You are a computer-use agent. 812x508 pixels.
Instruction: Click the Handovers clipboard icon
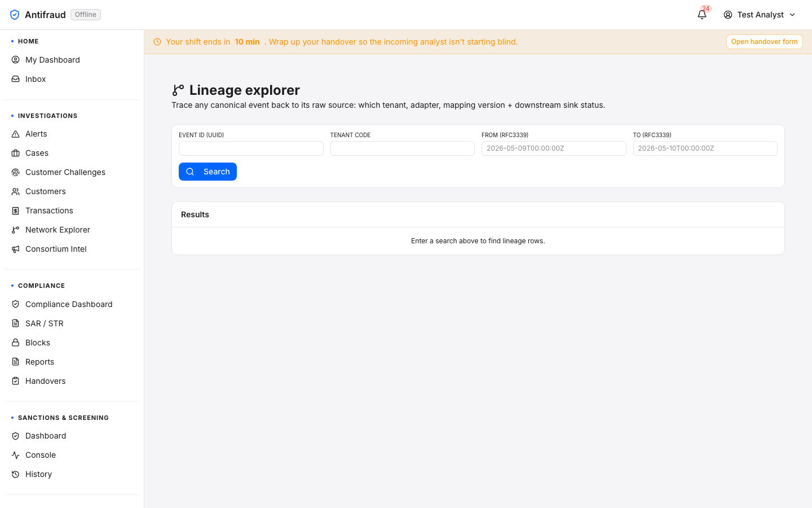pos(16,381)
